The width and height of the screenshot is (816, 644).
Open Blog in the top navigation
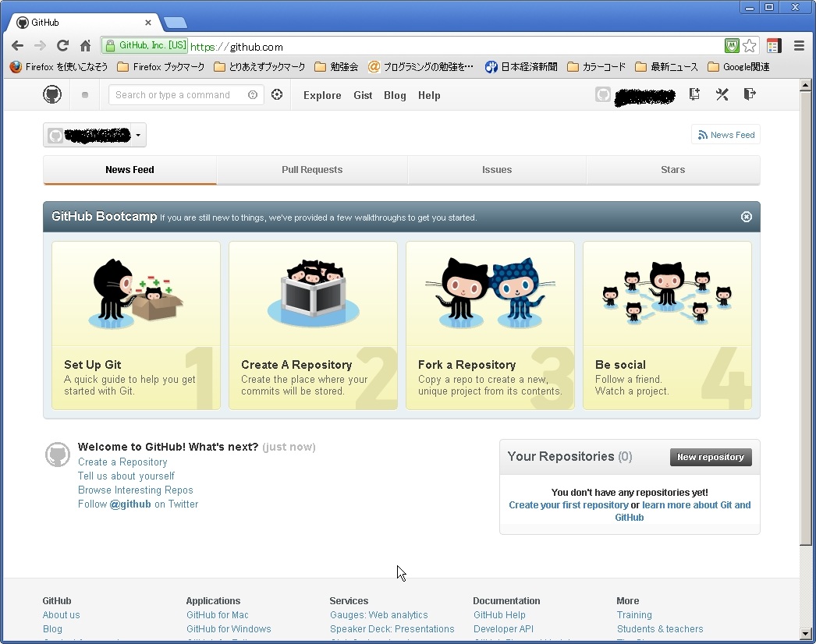coord(395,95)
